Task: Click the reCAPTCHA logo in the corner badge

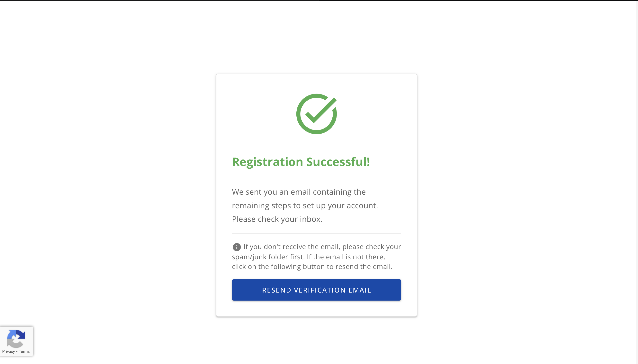Action: tap(16, 340)
